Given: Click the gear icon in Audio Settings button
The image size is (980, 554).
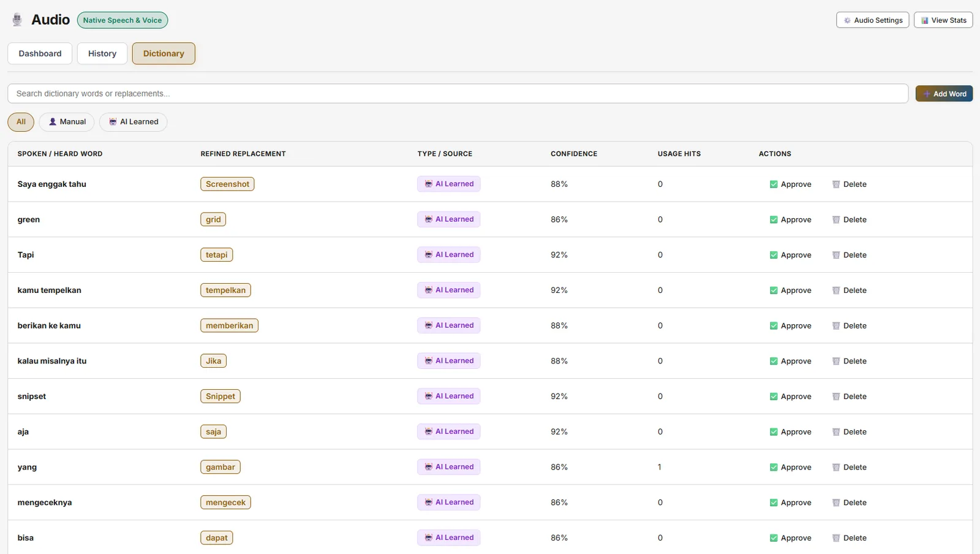Looking at the screenshot, I should (848, 20).
